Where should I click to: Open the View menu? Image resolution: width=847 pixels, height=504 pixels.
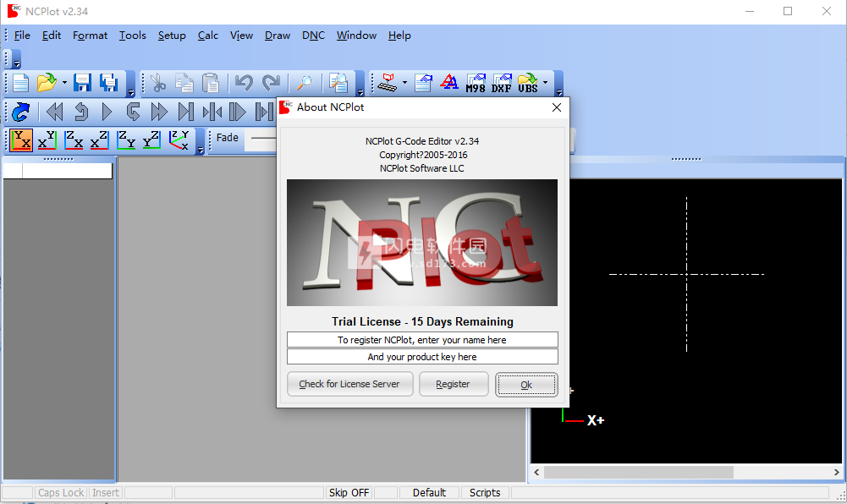tap(241, 36)
